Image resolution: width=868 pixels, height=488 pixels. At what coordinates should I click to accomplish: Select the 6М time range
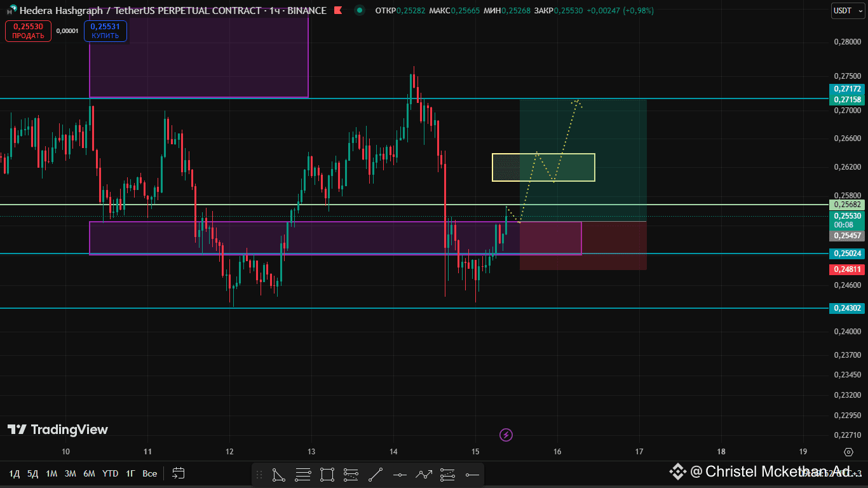[89, 473]
